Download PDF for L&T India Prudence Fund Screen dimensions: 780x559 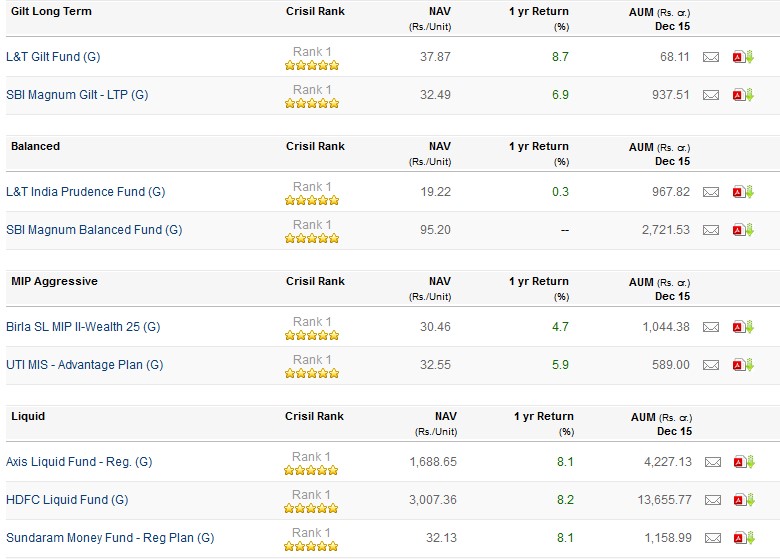click(x=743, y=191)
